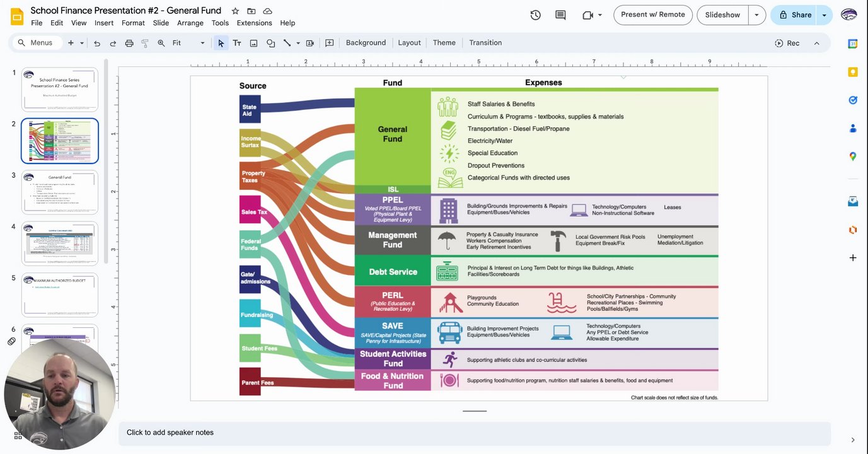Open Google Maps side panel icon
Viewport: 868px width, 454px height.
[x=853, y=156]
